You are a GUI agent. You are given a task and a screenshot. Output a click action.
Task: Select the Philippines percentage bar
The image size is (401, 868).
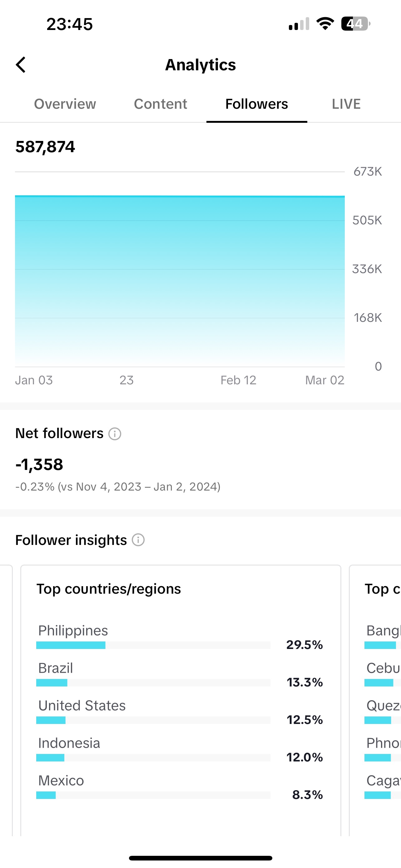[153, 645]
